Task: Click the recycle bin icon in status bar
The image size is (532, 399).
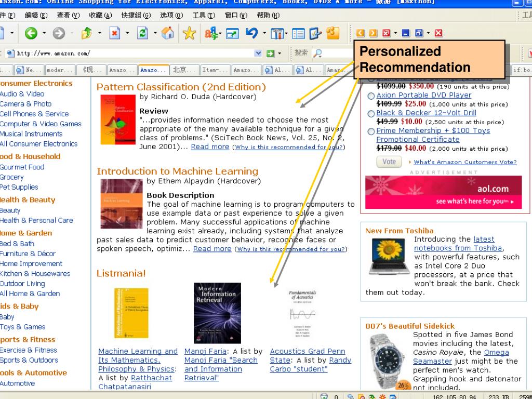Action: coord(324,396)
